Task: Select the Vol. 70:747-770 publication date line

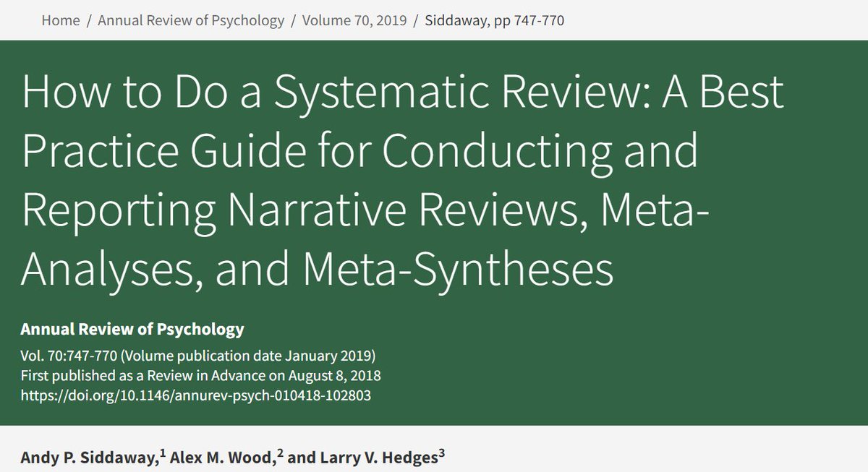Action: click(x=198, y=357)
